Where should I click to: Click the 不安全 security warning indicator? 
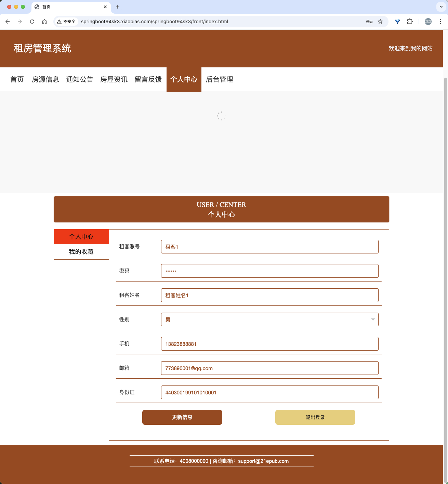point(66,22)
